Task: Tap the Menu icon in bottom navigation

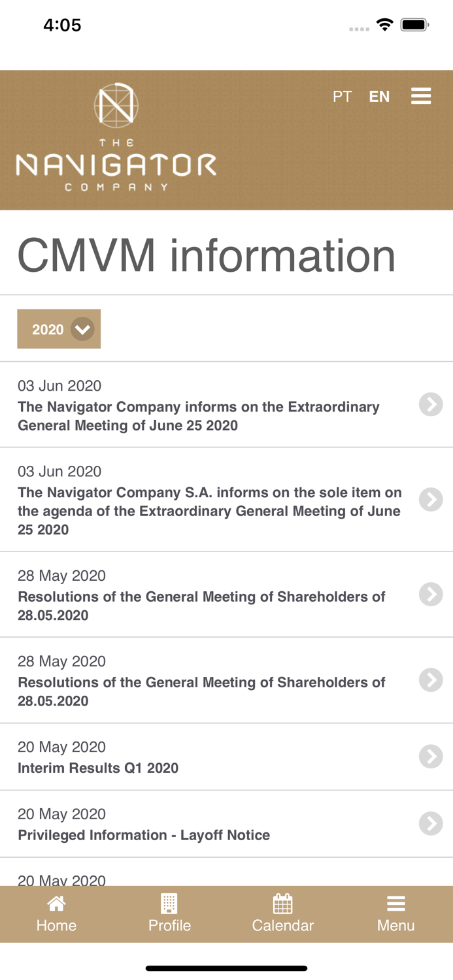Action: click(x=396, y=904)
